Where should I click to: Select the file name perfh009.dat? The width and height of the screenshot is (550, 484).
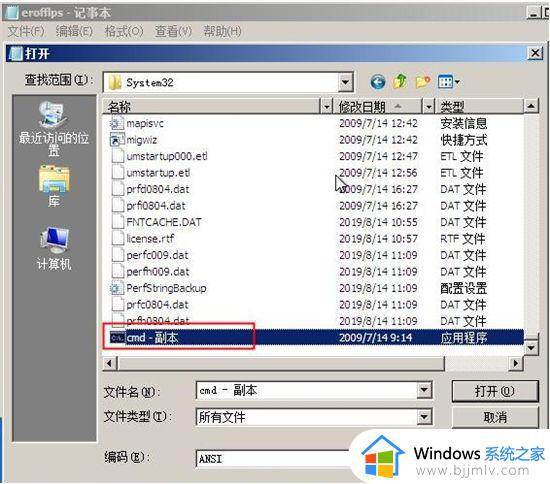[158, 272]
